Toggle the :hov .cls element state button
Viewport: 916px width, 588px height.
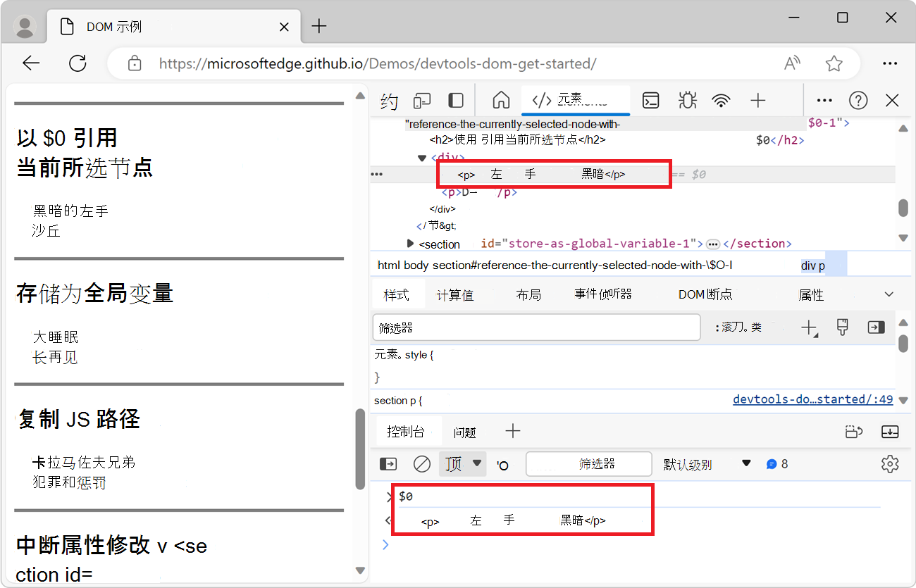(738, 327)
